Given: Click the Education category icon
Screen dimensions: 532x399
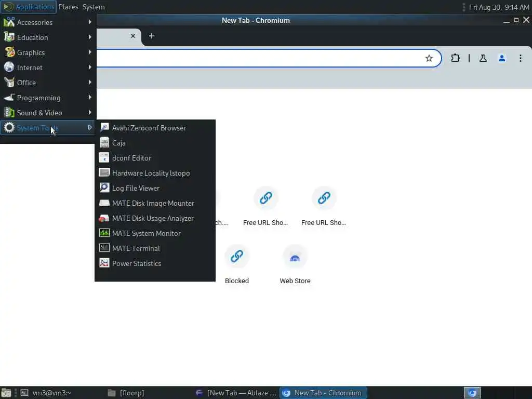Looking at the screenshot, I should point(9,37).
